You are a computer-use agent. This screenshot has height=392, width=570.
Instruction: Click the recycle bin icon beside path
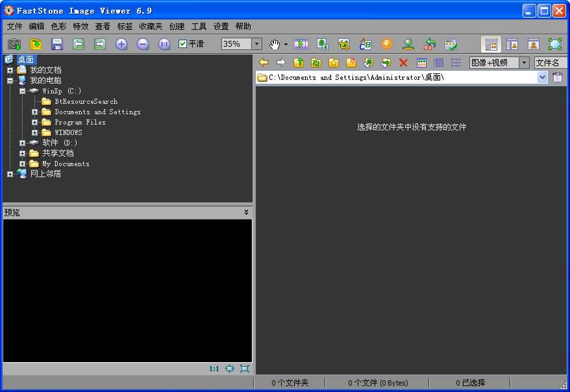click(558, 77)
